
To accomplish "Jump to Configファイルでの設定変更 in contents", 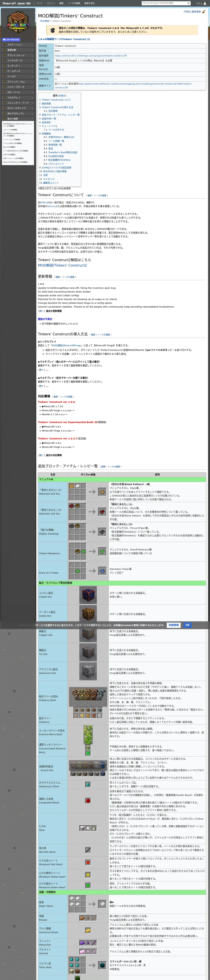I will coord(56,167).
